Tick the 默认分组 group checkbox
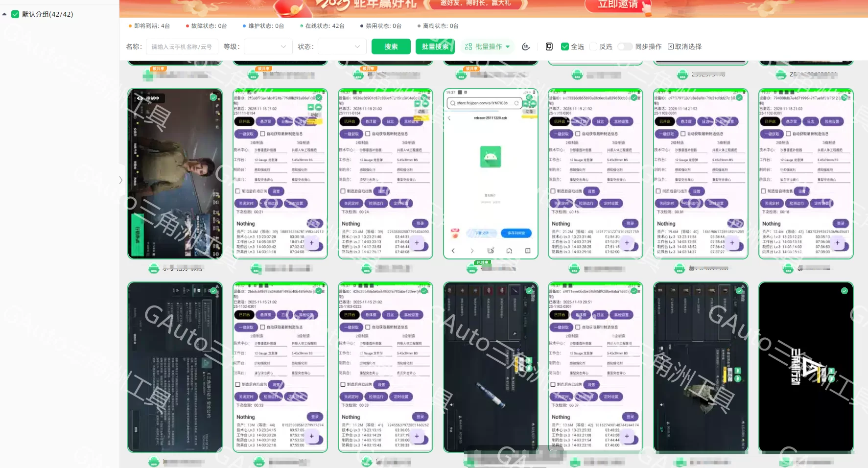Viewport: 868px width, 468px height. click(x=15, y=14)
